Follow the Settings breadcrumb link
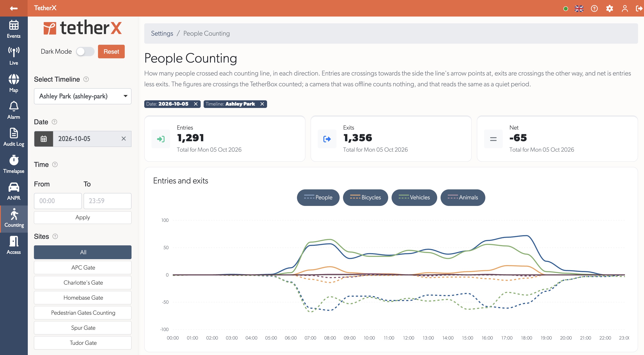Image resolution: width=644 pixels, height=355 pixels. (x=162, y=34)
